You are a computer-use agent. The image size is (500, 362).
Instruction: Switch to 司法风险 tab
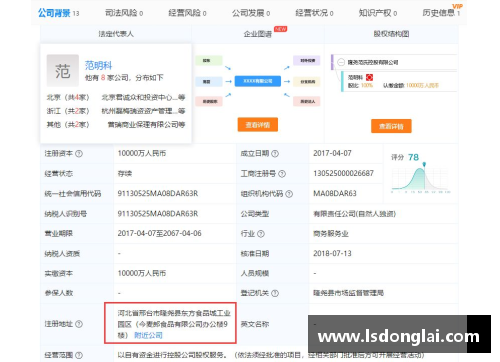point(124,13)
